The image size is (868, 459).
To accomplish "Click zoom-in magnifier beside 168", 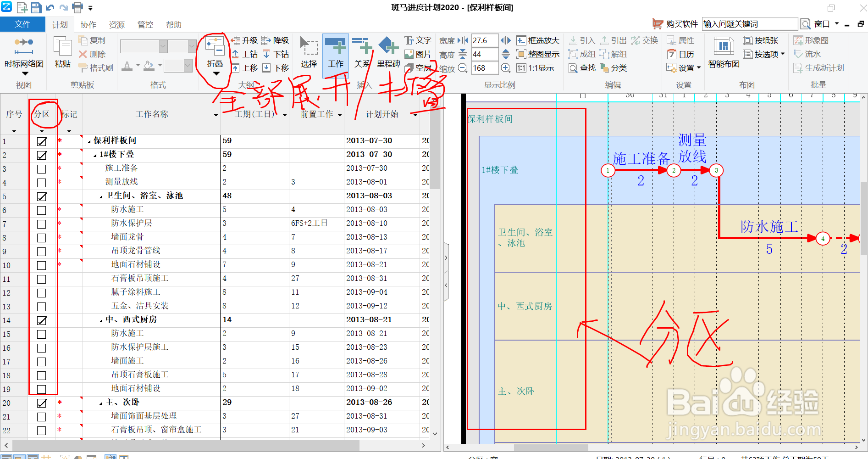I will click(x=506, y=68).
